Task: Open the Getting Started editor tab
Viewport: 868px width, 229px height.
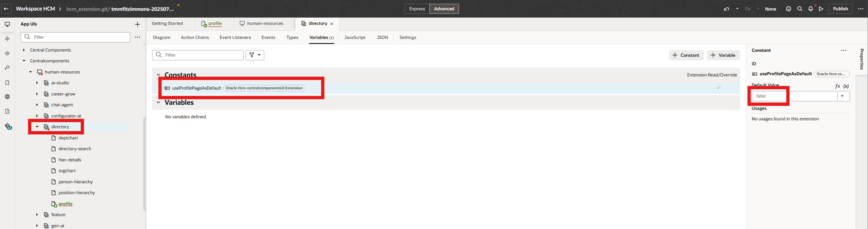Action: [167, 24]
